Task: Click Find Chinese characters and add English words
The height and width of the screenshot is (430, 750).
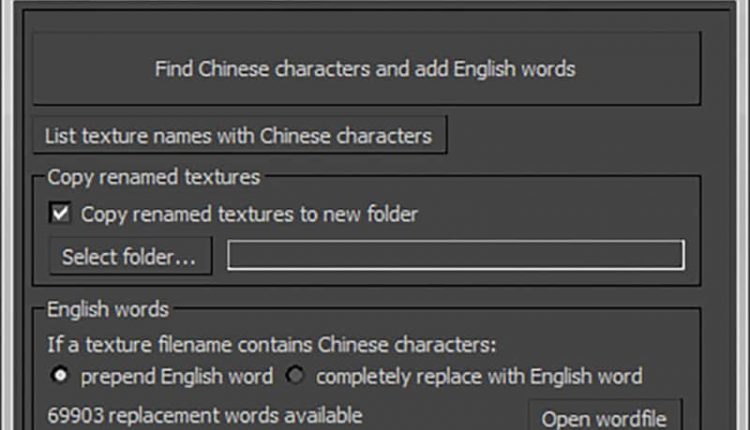Action: coord(365,69)
